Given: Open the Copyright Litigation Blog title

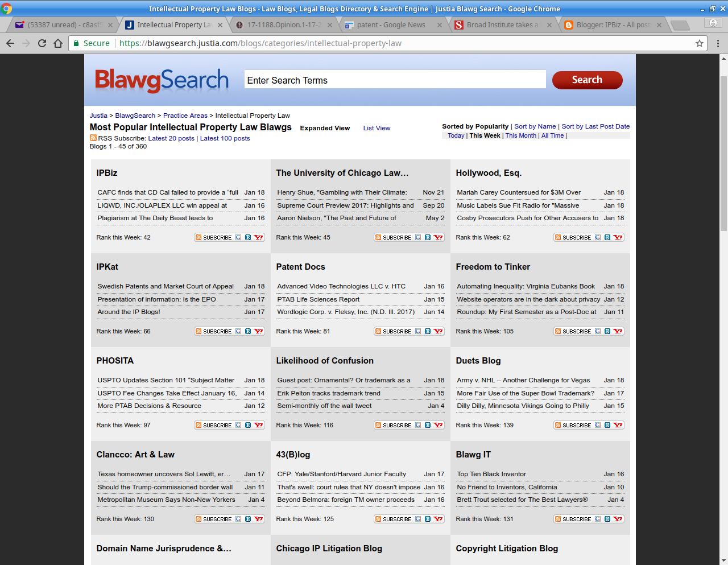Looking at the screenshot, I should [507, 548].
